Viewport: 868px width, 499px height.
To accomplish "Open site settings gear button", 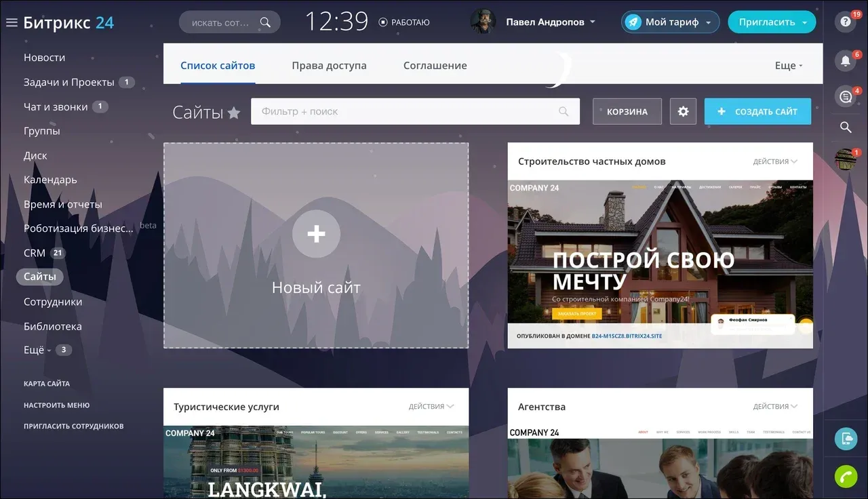I will [x=683, y=111].
